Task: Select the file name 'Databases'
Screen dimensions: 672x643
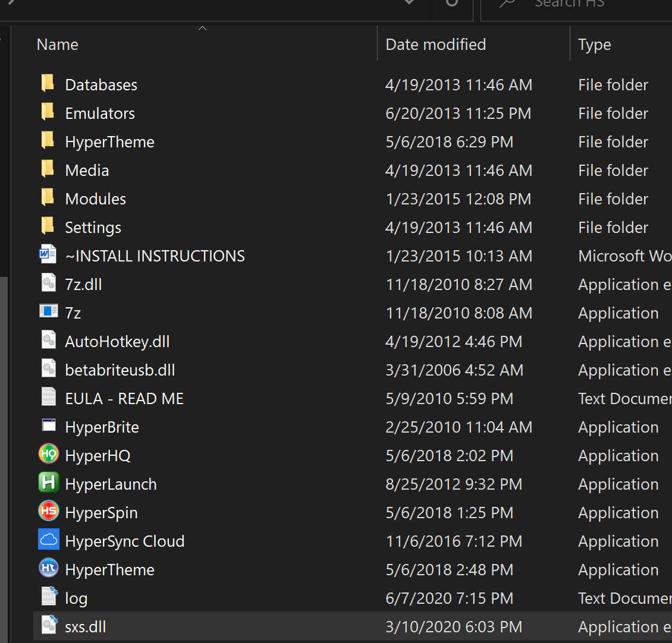Action: click(x=101, y=85)
